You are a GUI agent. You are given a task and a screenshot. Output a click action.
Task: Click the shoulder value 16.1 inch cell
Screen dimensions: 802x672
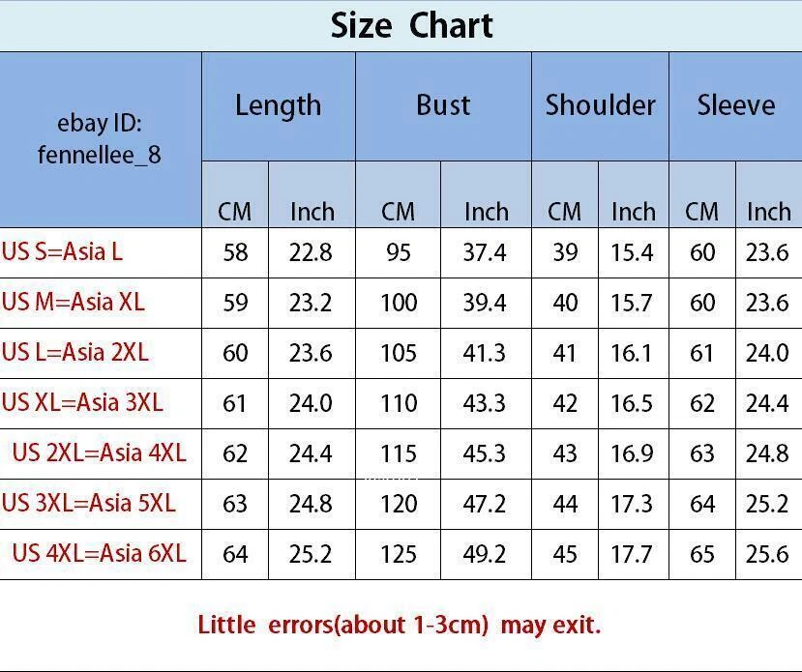coord(632,353)
